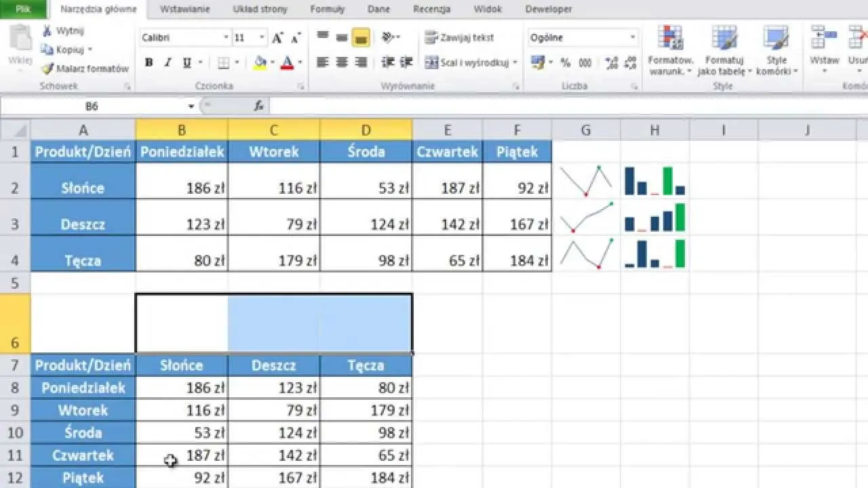Open Formatuj jako tabelę gallery
Screen dimensions: 868x488
click(x=725, y=50)
